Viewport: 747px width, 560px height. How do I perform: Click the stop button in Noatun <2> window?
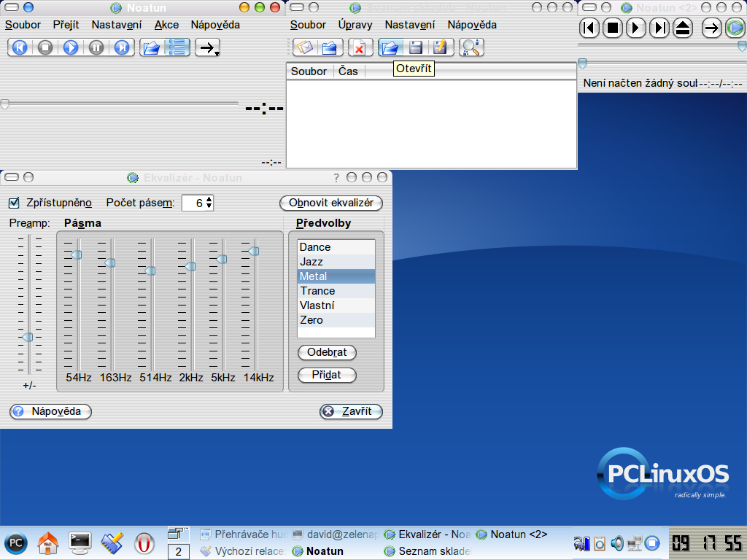tap(613, 28)
